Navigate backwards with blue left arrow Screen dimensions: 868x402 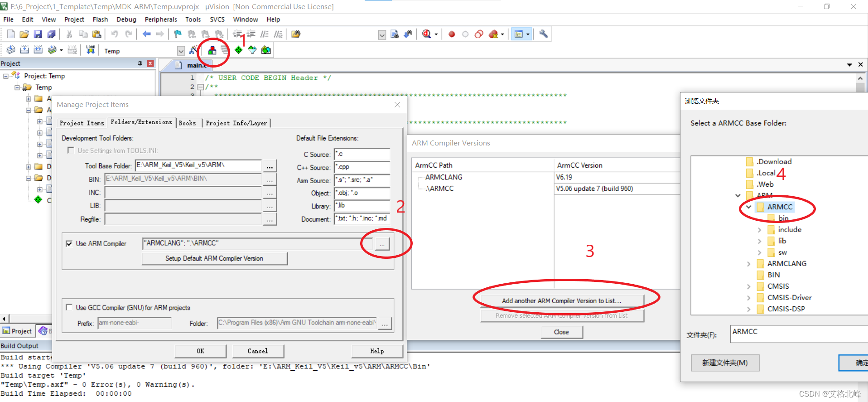click(146, 34)
